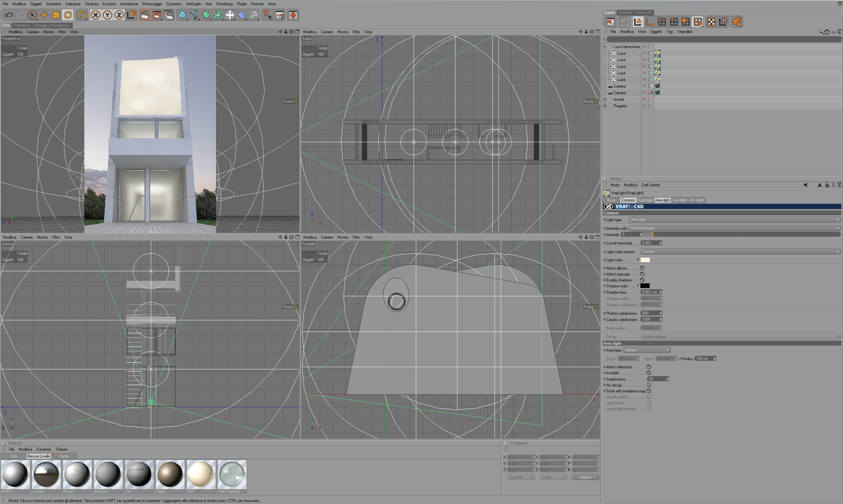
Task: Select Points mode icon
Action: (662, 22)
